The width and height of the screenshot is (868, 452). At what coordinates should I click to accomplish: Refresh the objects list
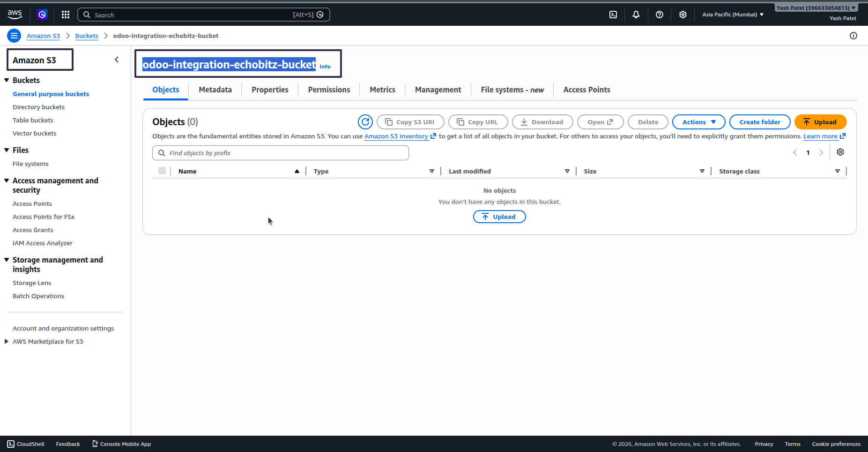(365, 122)
